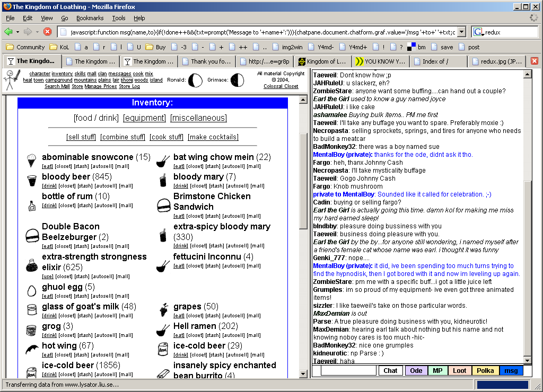
Task: Click the red Stop loading button
Action: click(47, 32)
